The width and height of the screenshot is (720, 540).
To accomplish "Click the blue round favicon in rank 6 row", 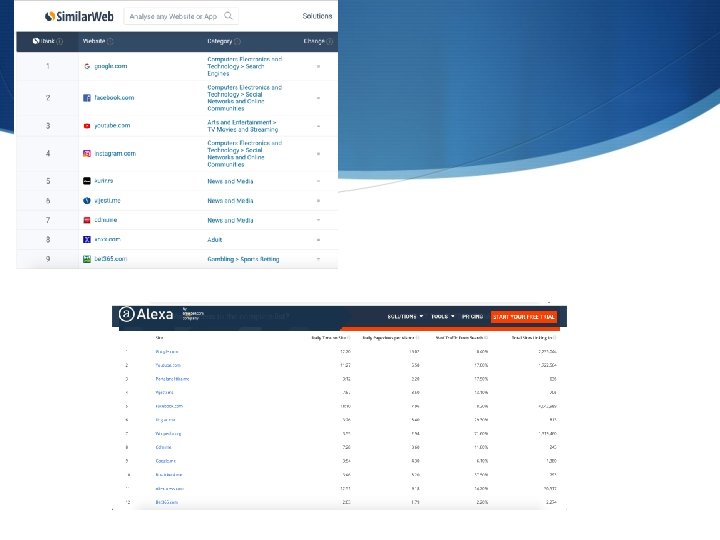I will click(x=87, y=201).
